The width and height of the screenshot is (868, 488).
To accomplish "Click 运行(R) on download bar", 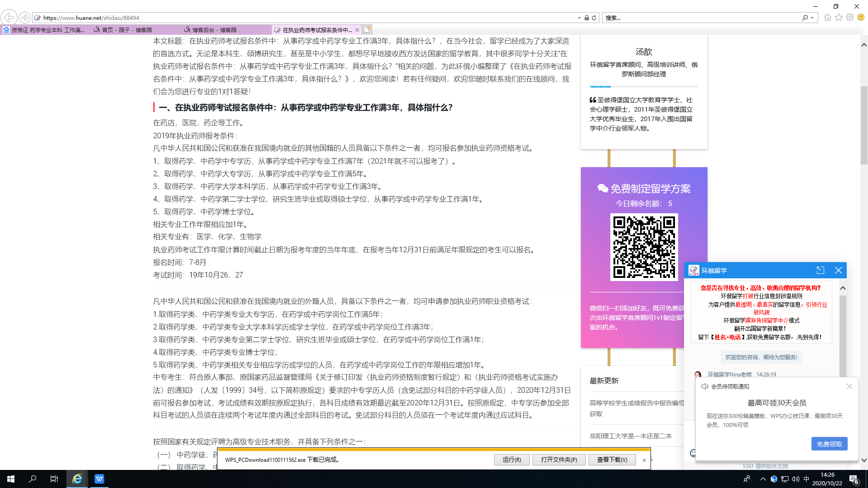I will 511,460.
